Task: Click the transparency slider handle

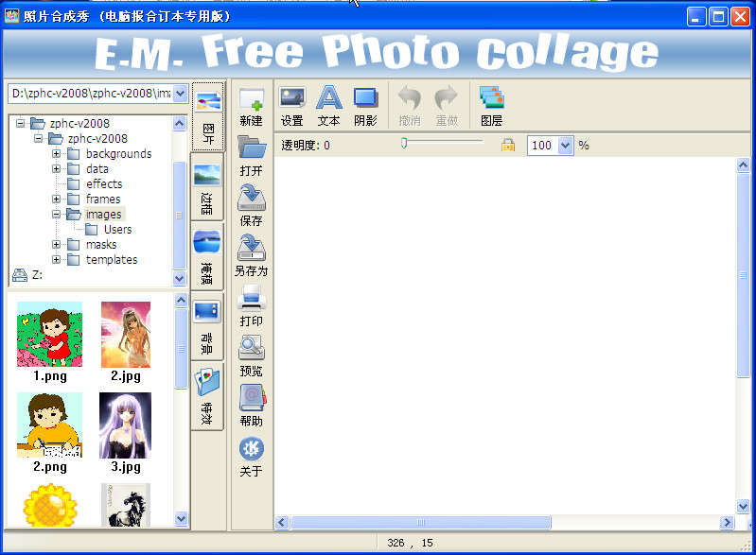Action: pos(404,143)
